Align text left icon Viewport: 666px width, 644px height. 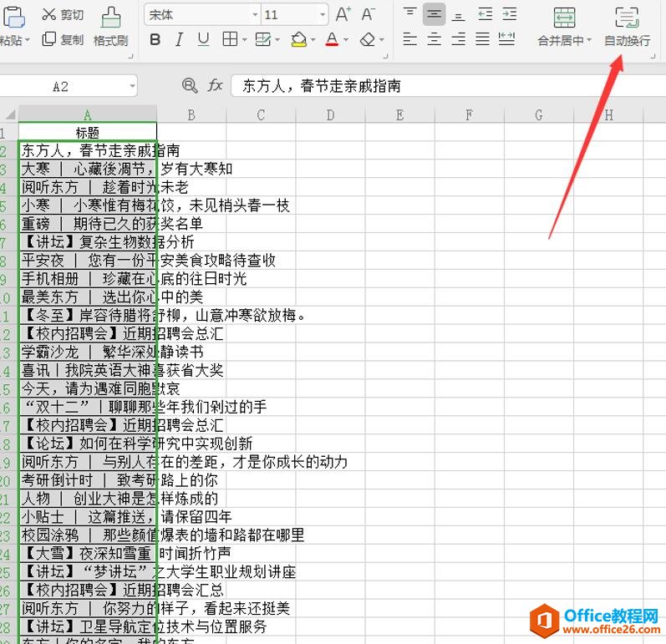[x=409, y=39]
